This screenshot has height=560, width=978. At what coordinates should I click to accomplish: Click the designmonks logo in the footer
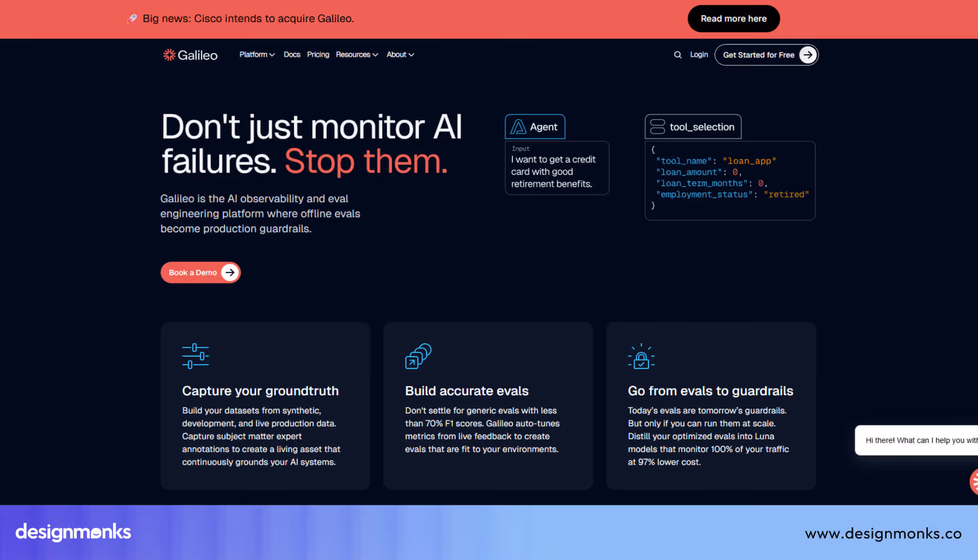(73, 532)
